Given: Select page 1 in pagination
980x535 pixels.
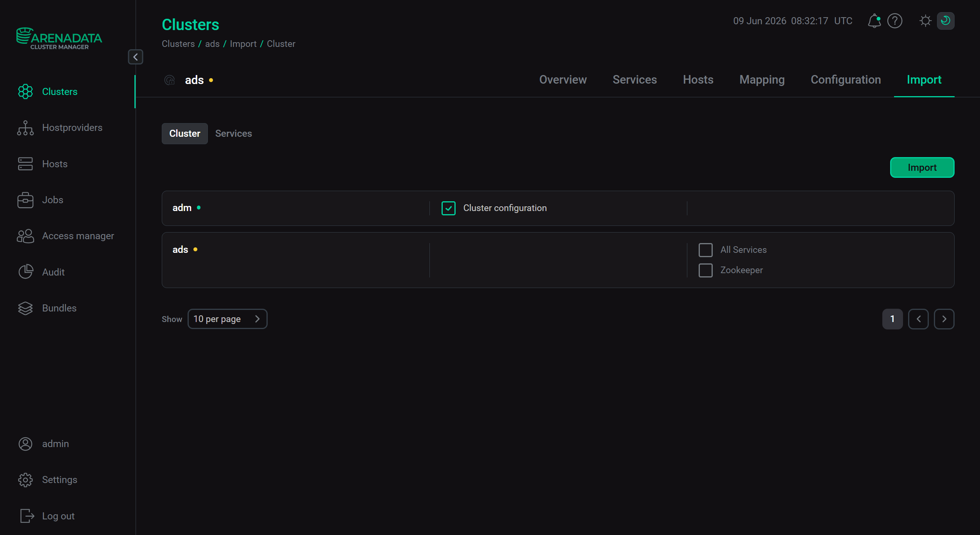Looking at the screenshot, I should click(892, 319).
